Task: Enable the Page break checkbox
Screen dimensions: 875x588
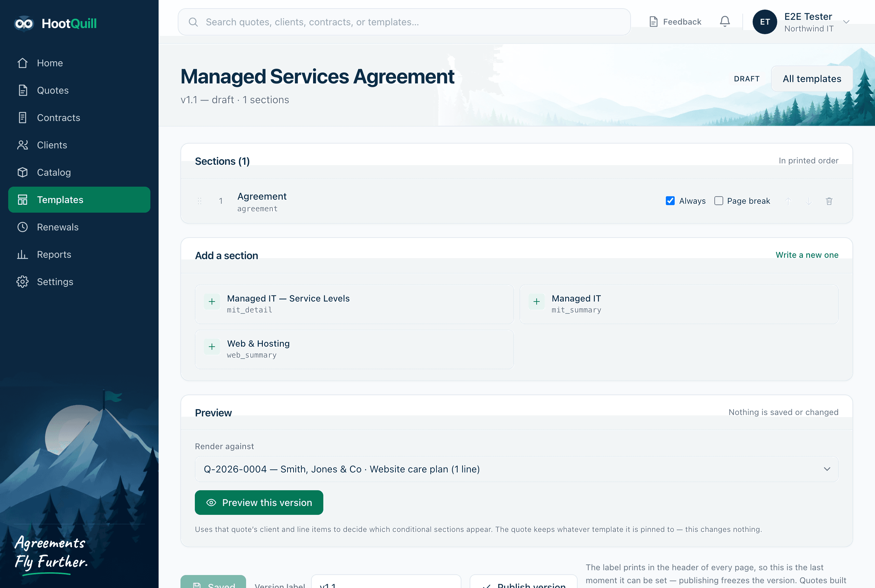Action: [x=718, y=201]
